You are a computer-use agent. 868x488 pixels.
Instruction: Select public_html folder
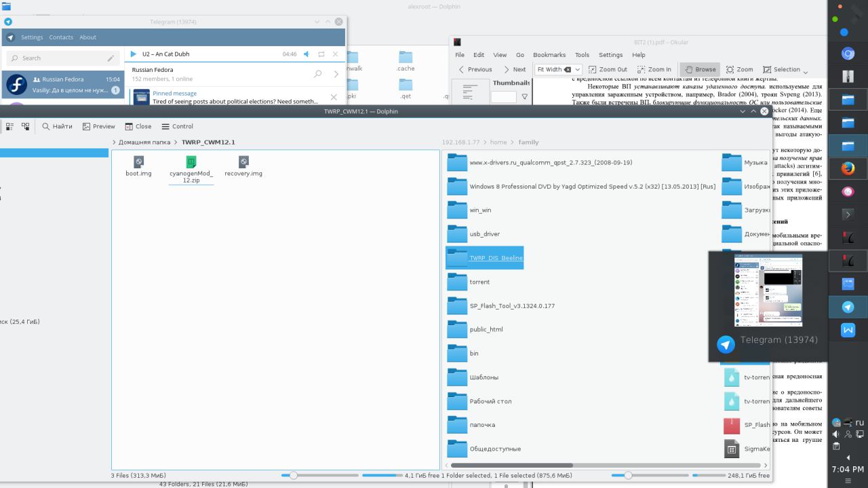pos(475,329)
